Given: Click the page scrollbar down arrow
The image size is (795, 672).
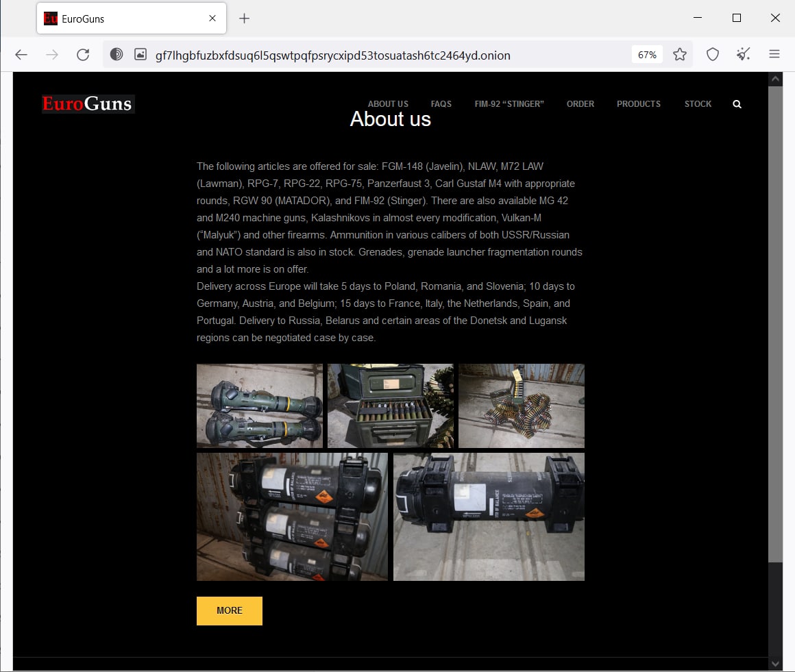Looking at the screenshot, I should (x=775, y=663).
